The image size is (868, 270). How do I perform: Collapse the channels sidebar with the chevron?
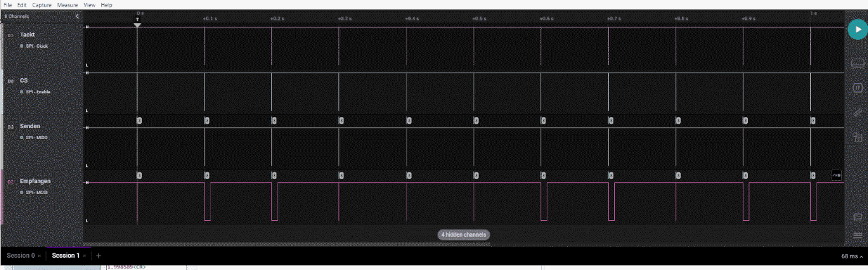(x=77, y=16)
